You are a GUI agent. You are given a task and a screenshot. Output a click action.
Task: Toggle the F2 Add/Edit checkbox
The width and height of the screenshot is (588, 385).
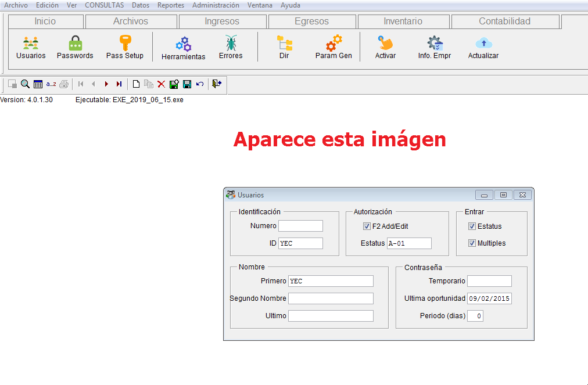(x=367, y=226)
